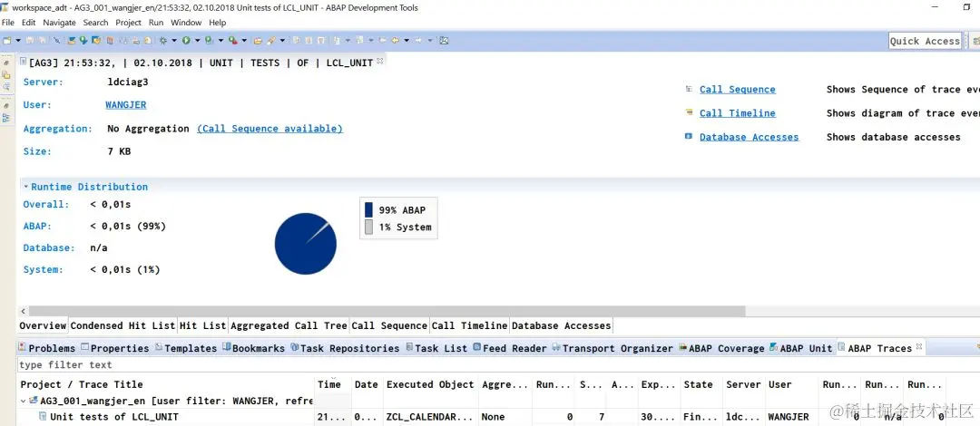Click the printer icon in the toolbar

point(135,41)
